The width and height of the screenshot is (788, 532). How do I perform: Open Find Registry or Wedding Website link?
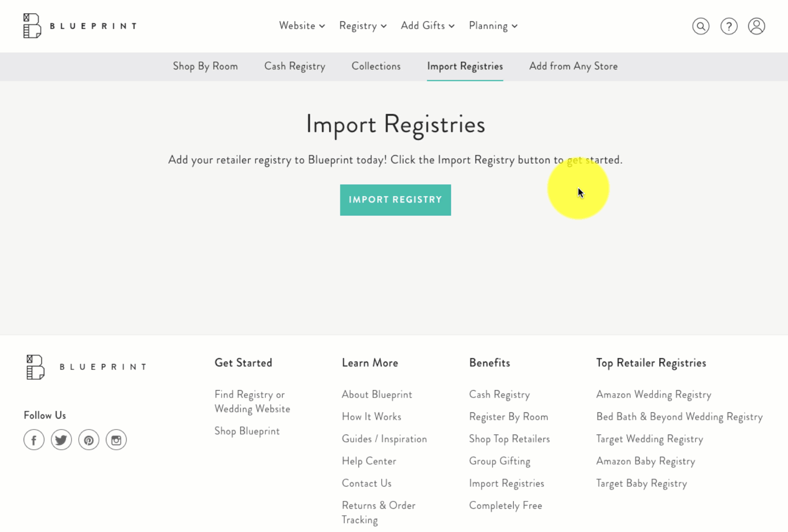point(252,401)
